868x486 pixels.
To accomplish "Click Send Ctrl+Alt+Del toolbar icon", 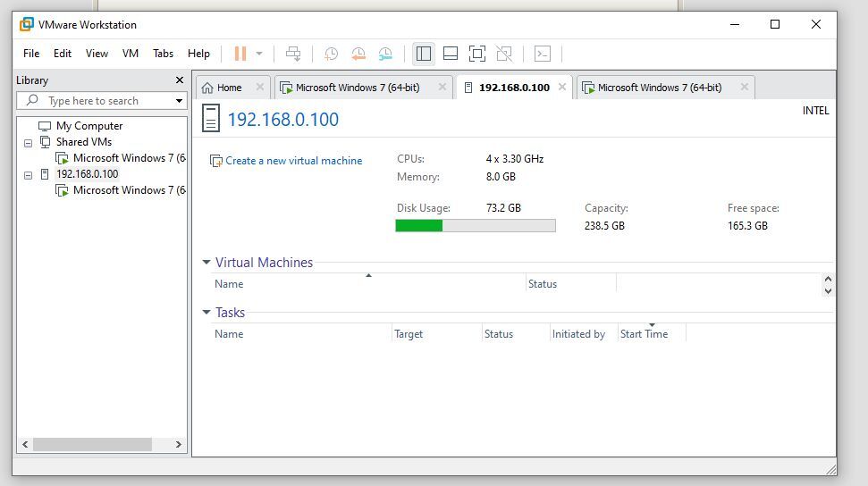I will [x=293, y=54].
